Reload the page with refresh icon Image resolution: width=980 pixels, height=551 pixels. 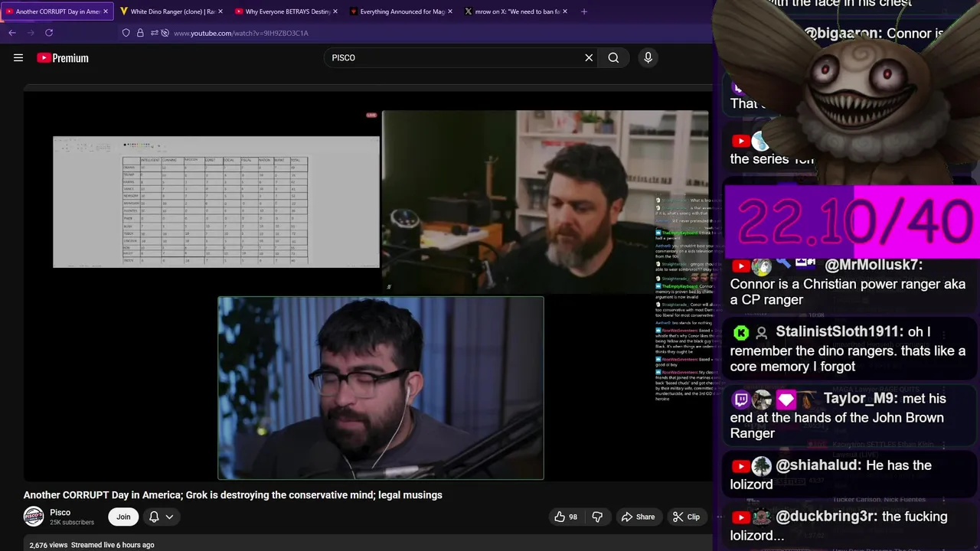[49, 33]
